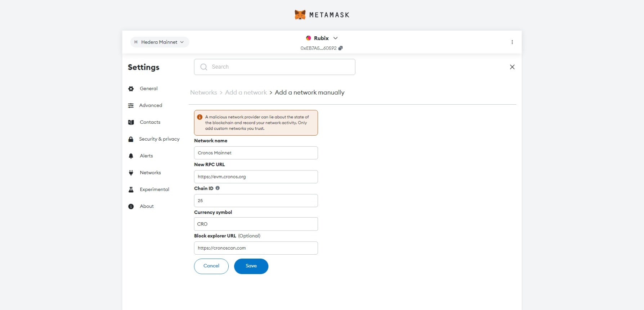644x310 pixels.
Task: Focus the Settings search field
Action: pos(274,67)
